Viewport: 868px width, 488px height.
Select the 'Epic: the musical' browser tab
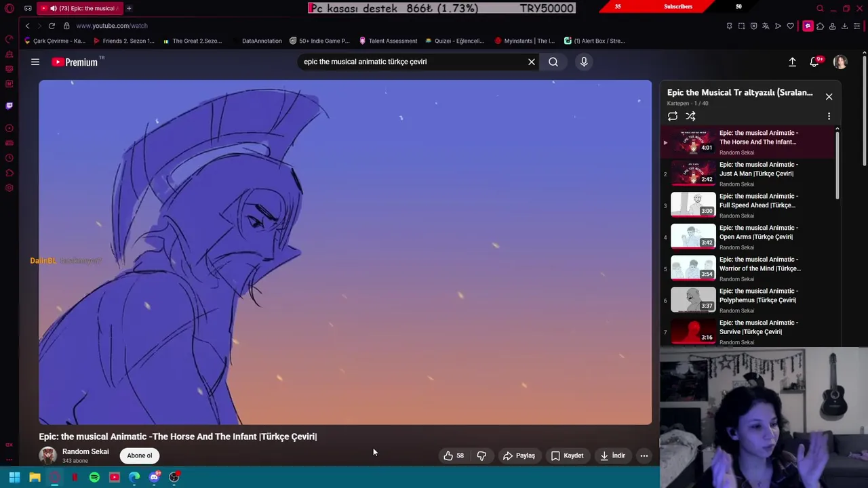(80, 8)
